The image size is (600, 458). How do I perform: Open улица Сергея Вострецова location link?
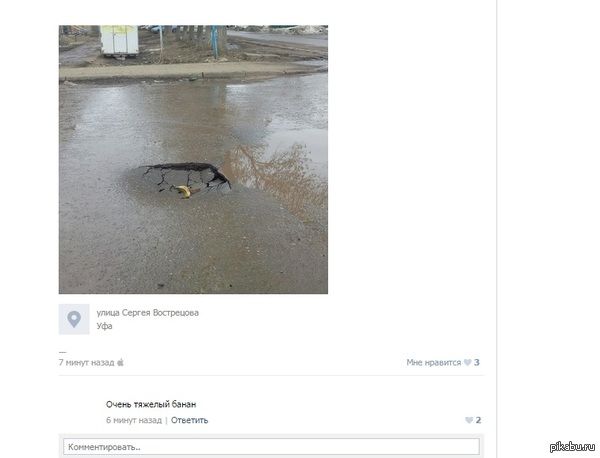tap(147, 313)
